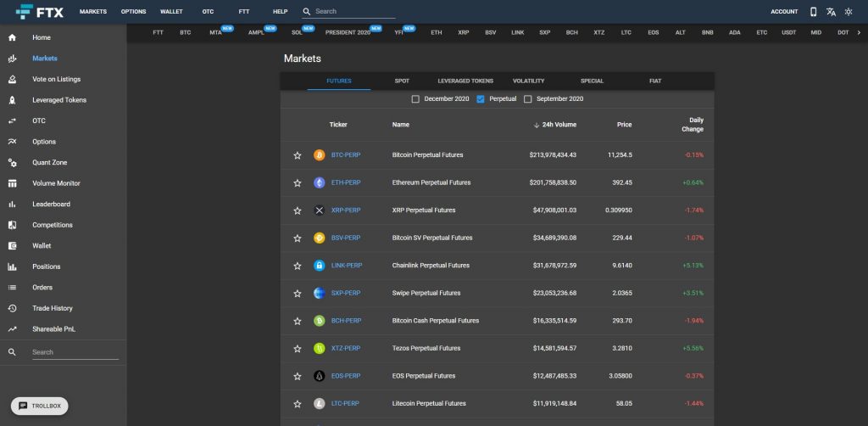Open the language translation icon

click(831, 12)
